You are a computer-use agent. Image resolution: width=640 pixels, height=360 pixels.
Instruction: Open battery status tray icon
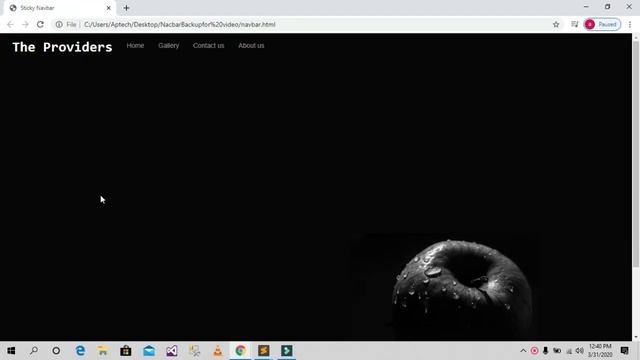pyautogui.click(x=557, y=351)
